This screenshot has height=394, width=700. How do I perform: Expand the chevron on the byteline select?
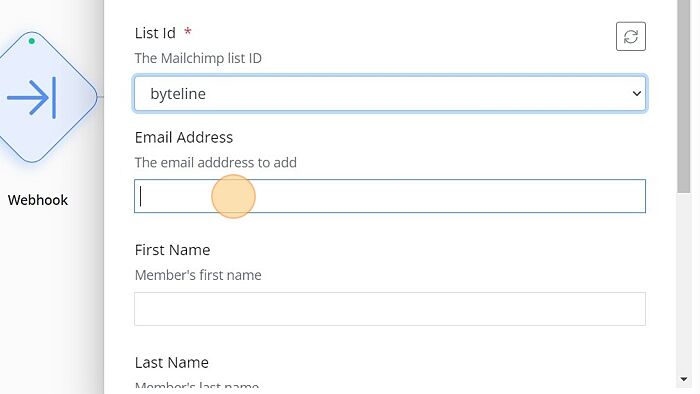pyautogui.click(x=637, y=94)
